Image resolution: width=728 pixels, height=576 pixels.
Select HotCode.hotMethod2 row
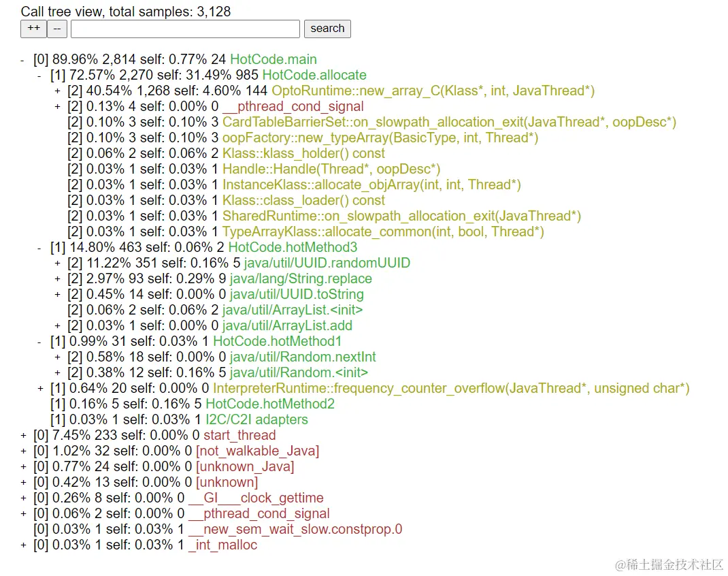[193, 404]
